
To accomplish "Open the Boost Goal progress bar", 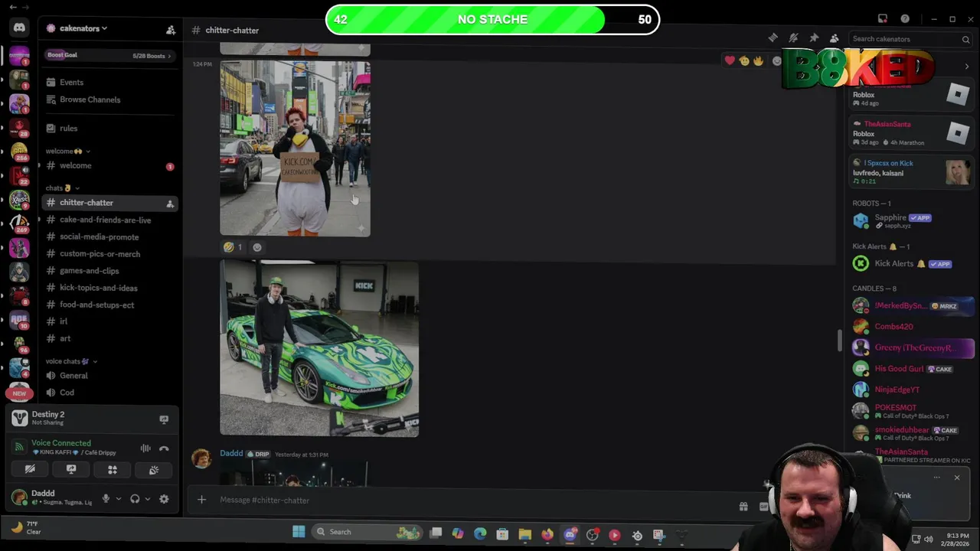I will [109, 55].
